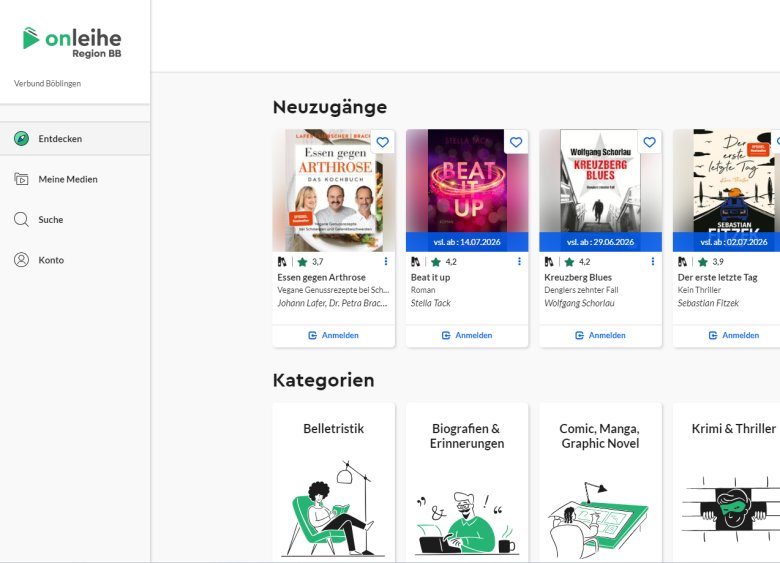The width and height of the screenshot is (780, 563).
Task: Open the Belletristik category card
Action: click(x=333, y=482)
